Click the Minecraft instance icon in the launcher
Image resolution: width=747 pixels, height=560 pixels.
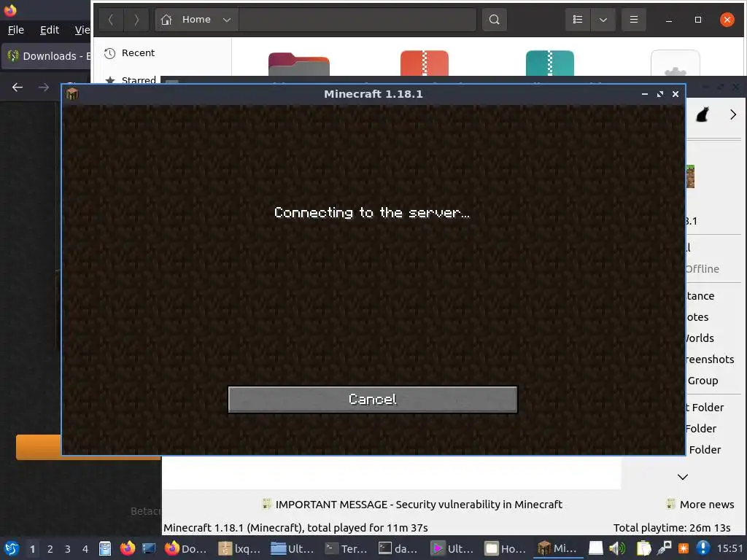tap(690, 176)
